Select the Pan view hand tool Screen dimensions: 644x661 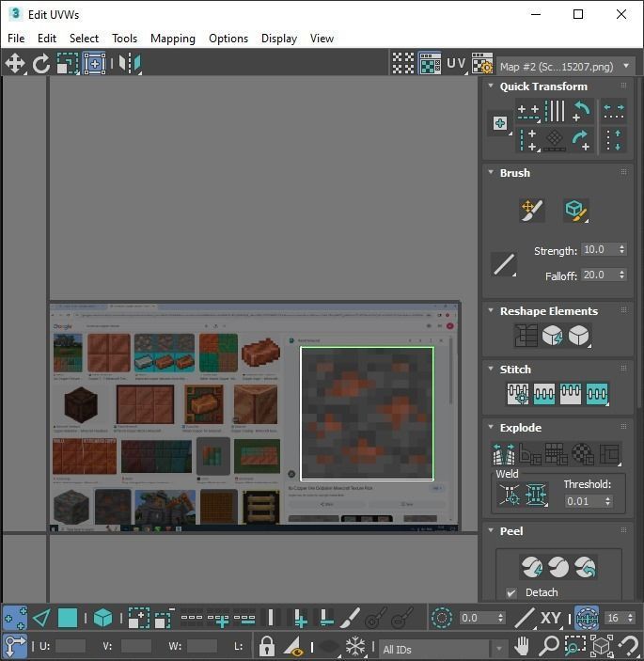click(522, 646)
